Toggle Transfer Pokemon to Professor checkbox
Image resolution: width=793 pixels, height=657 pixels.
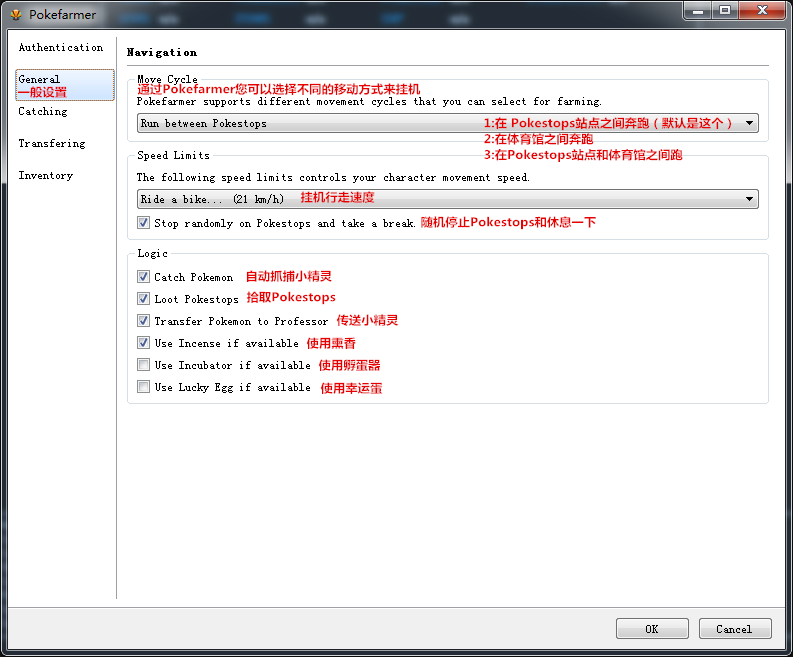pos(144,321)
